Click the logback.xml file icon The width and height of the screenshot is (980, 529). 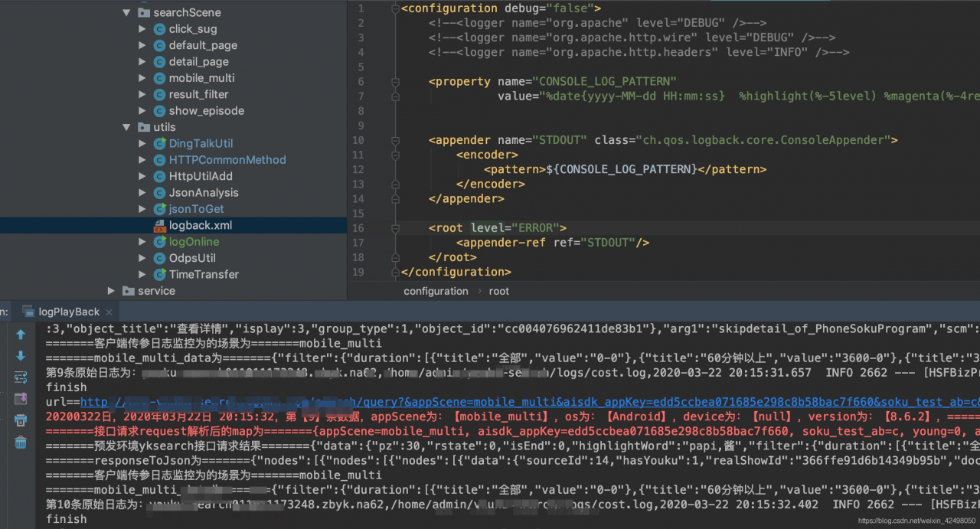click(159, 225)
